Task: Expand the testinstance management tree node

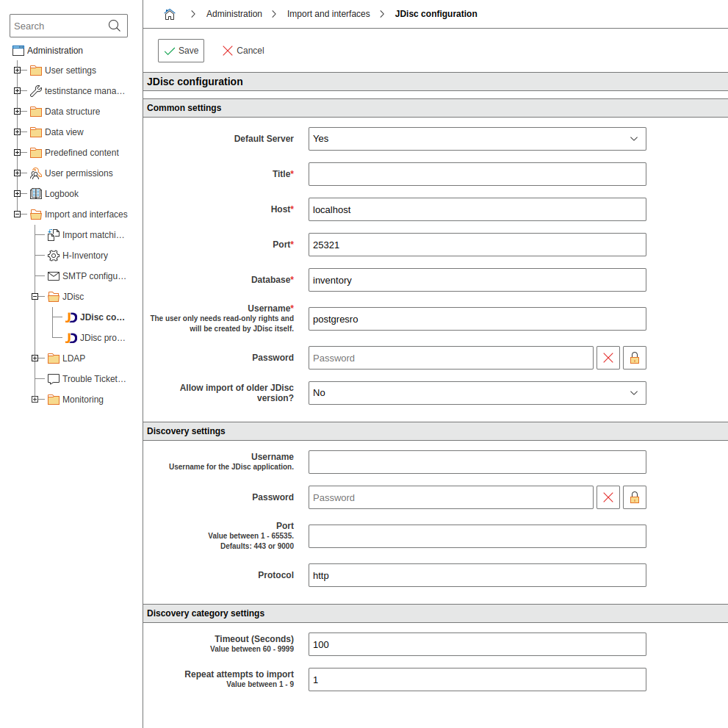Action: (x=17, y=91)
